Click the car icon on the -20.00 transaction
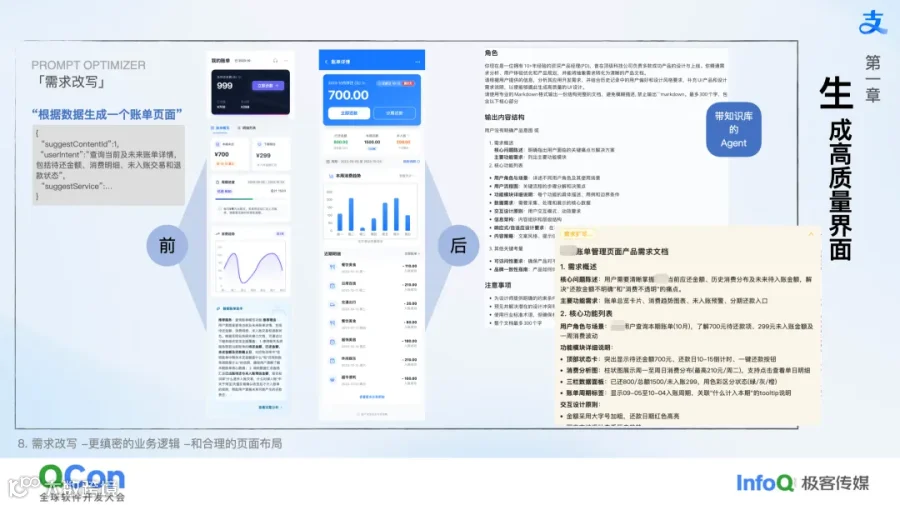 tap(332, 304)
